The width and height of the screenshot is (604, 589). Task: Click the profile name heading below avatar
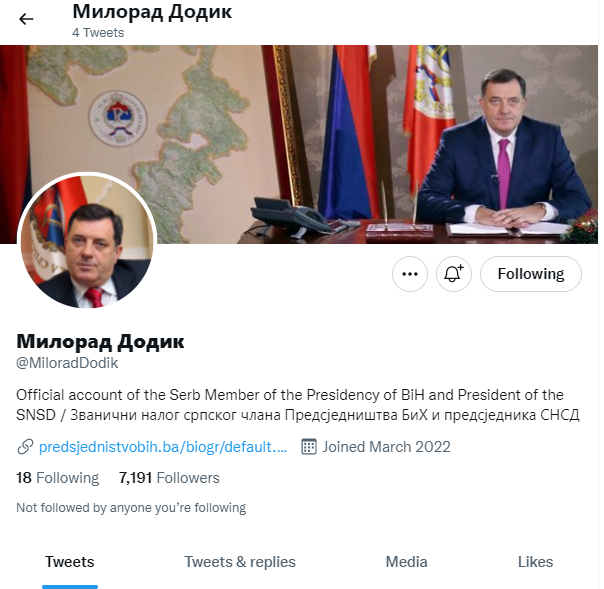[x=100, y=342]
